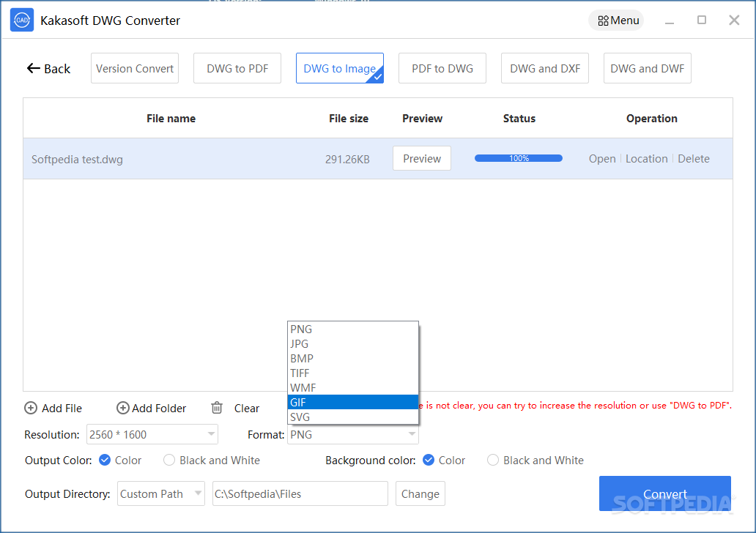Click the Add Folder plus icon

coord(123,409)
